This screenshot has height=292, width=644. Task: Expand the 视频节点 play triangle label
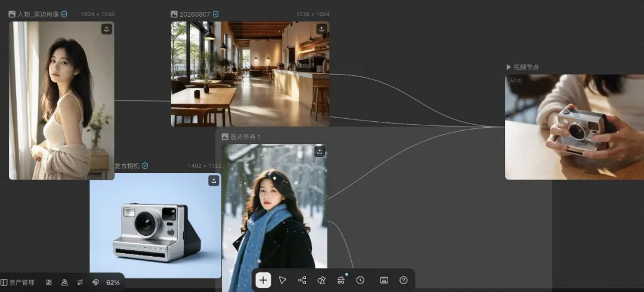point(522,67)
